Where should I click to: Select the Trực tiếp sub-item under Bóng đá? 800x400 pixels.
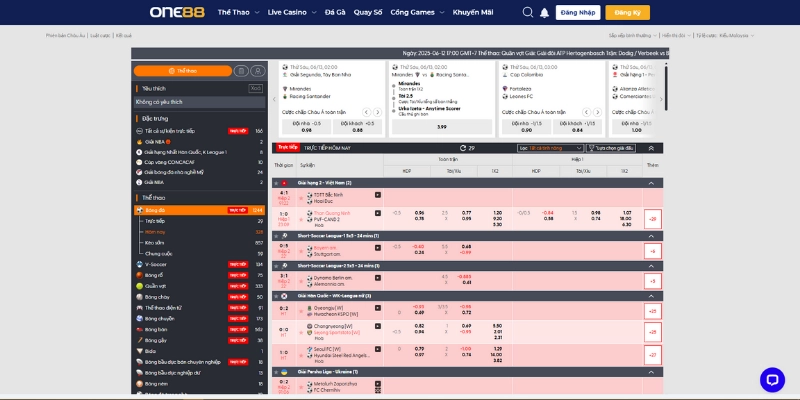[155, 221]
